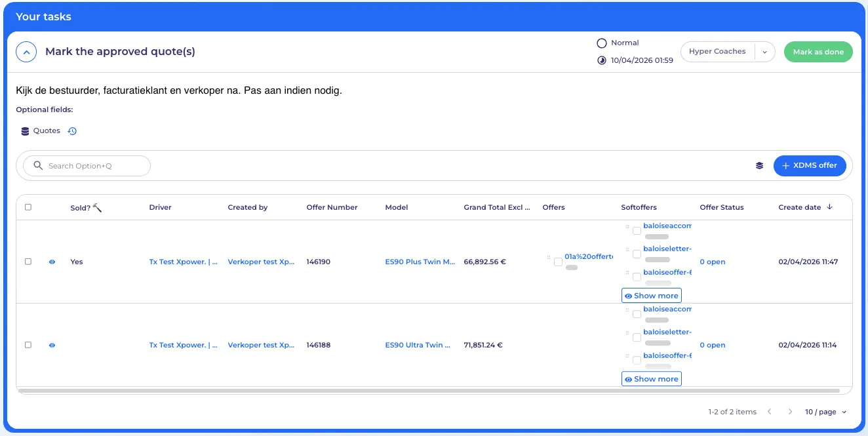Click the Created by column header
This screenshot has height=436, width=868.
point(248,207)
